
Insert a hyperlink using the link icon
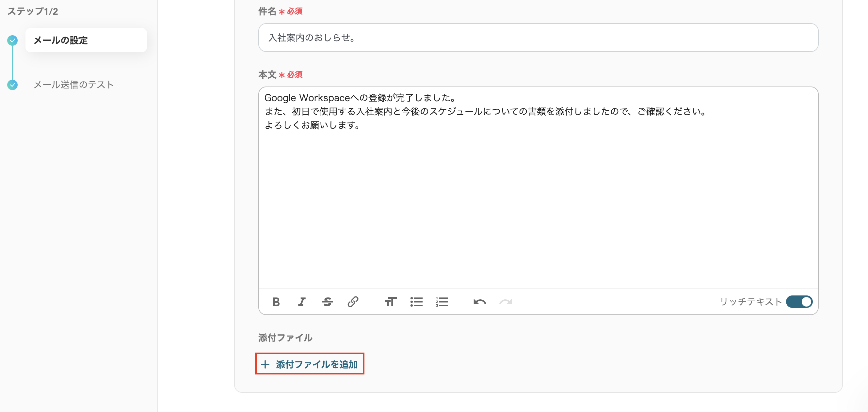[x=353, y=302]
